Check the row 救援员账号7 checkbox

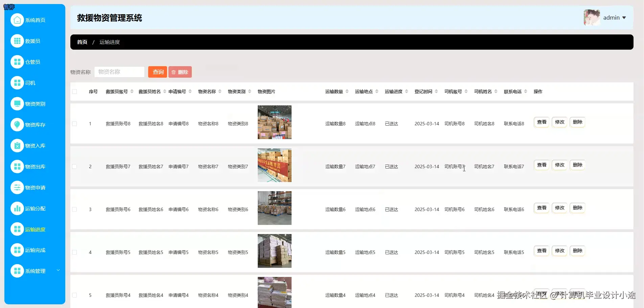(74, 166)
